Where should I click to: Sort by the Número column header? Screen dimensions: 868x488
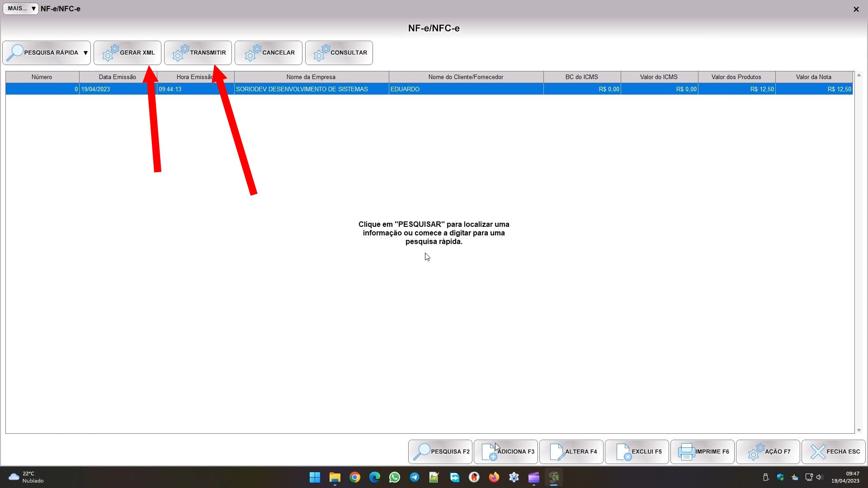pos(42,77)
